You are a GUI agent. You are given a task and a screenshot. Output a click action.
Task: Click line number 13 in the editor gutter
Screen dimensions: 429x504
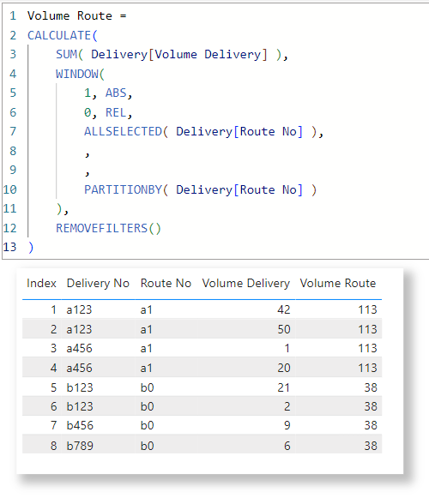[9, 247]
